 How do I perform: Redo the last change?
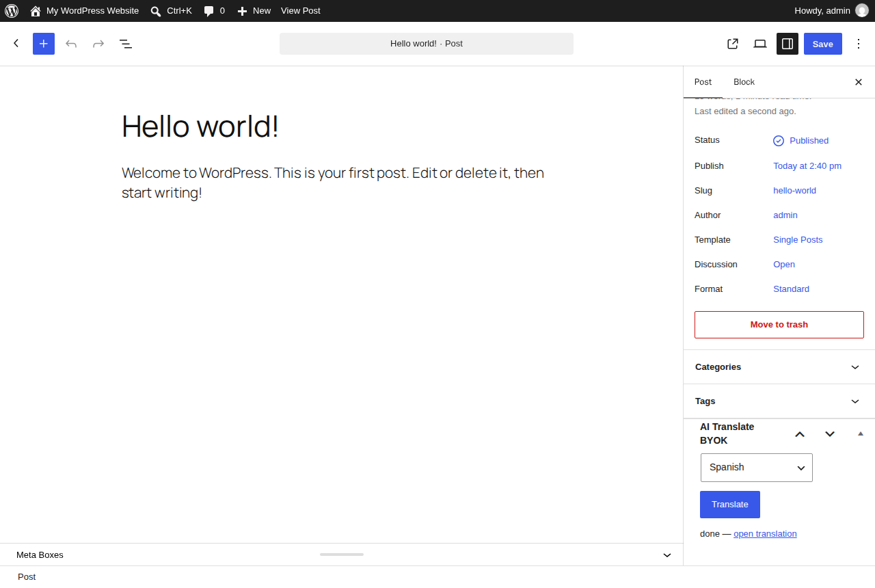coord(98,44)
